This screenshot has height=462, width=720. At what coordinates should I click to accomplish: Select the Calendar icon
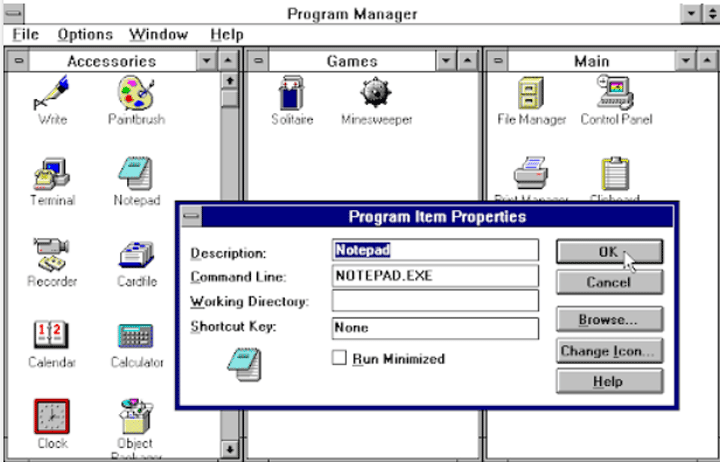coord(51,335)
